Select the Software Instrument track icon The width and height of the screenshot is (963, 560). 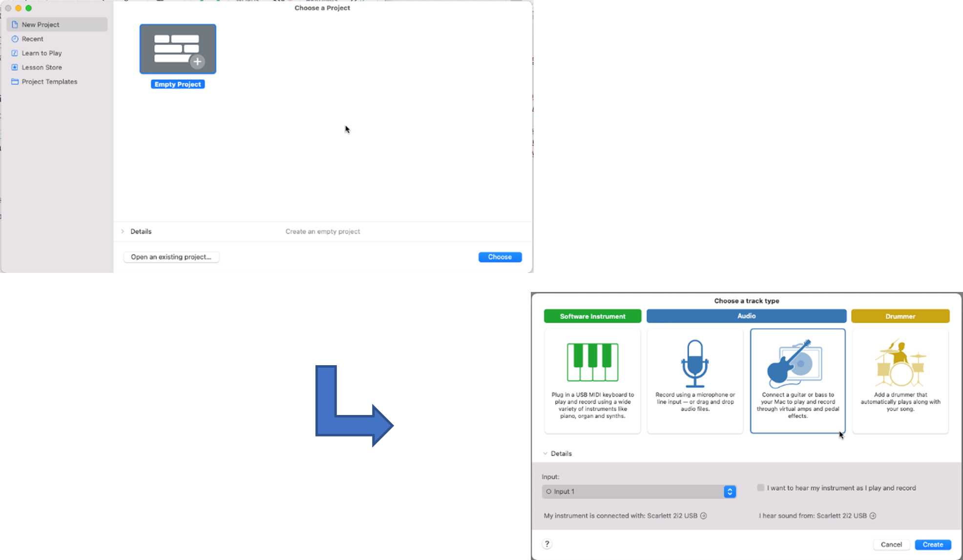click(592, 361)
